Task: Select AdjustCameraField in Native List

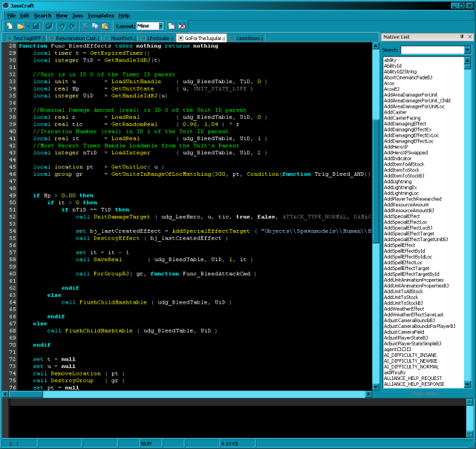Action: tap(404, 332)
